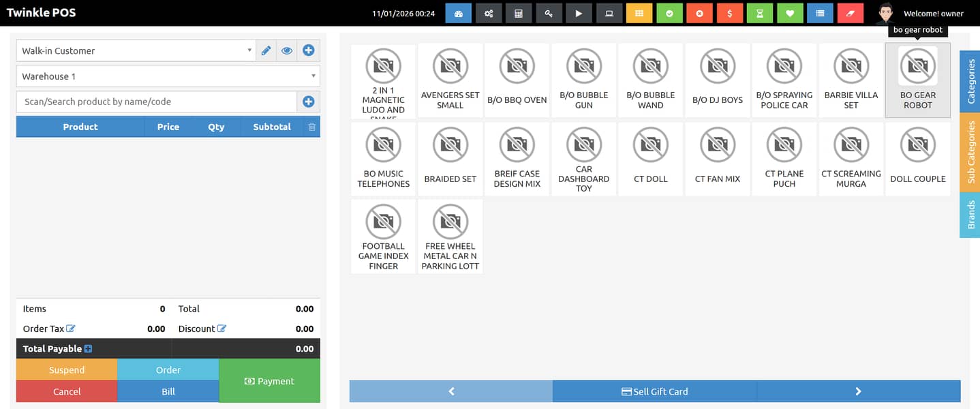The width and height of the screenshot is (980, 409).
Task: Add BRAIDED SET product
Action: (x=450, y=160)
